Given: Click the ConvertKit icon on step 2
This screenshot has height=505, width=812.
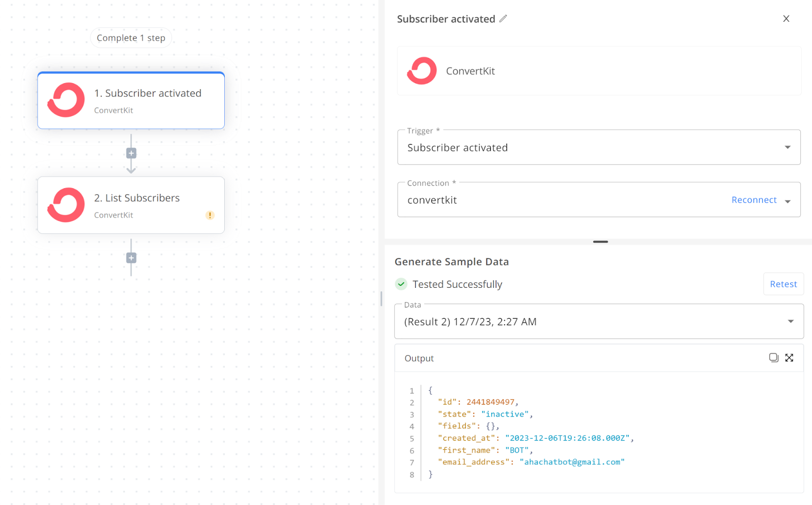Looking at the screenshot, I should point(66,205).
